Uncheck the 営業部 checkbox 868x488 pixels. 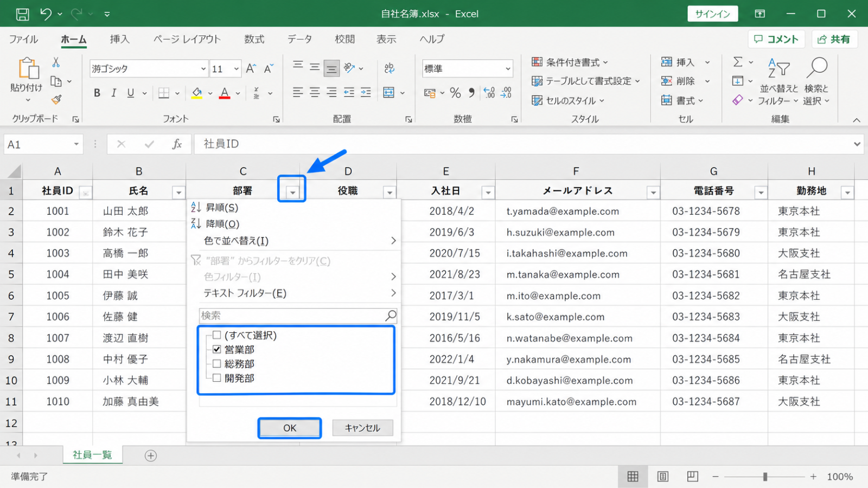click(216, 349)
